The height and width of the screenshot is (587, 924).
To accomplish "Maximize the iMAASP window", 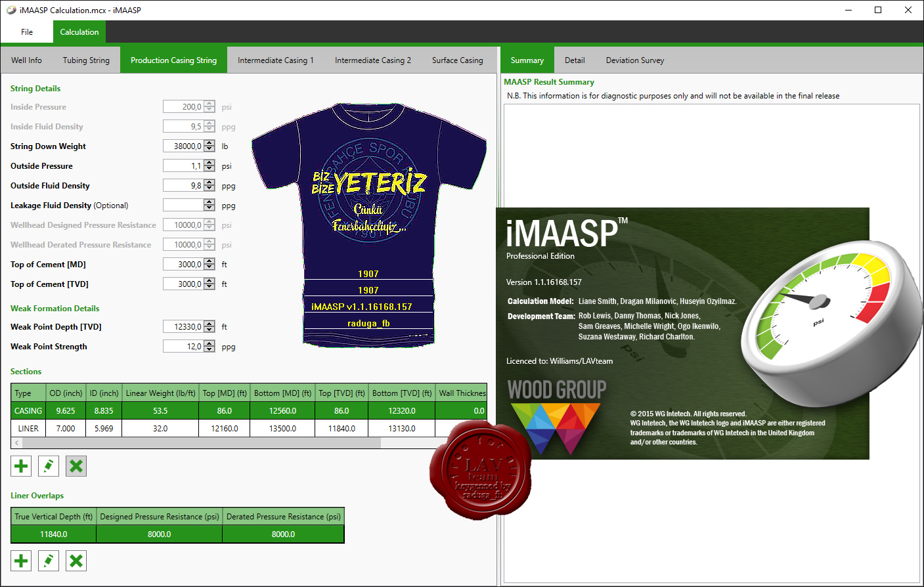I will tap(878, 10).
